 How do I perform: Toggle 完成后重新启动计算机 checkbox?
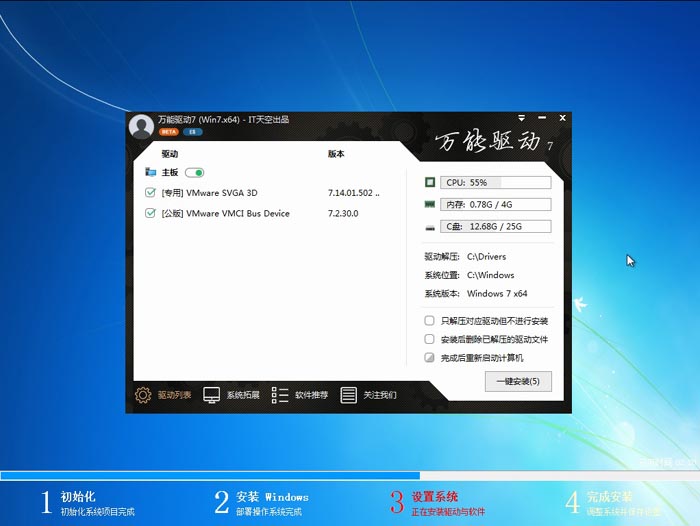point(430,357)
